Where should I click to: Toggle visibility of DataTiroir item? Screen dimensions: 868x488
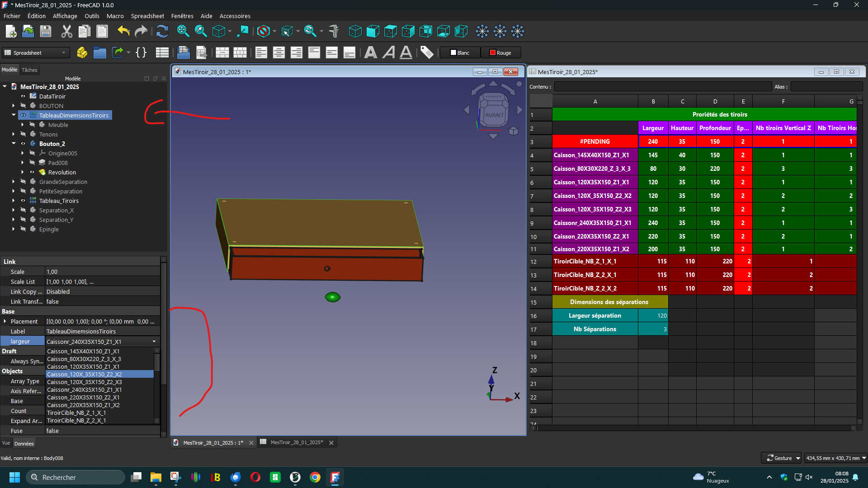tap(23, 96)
